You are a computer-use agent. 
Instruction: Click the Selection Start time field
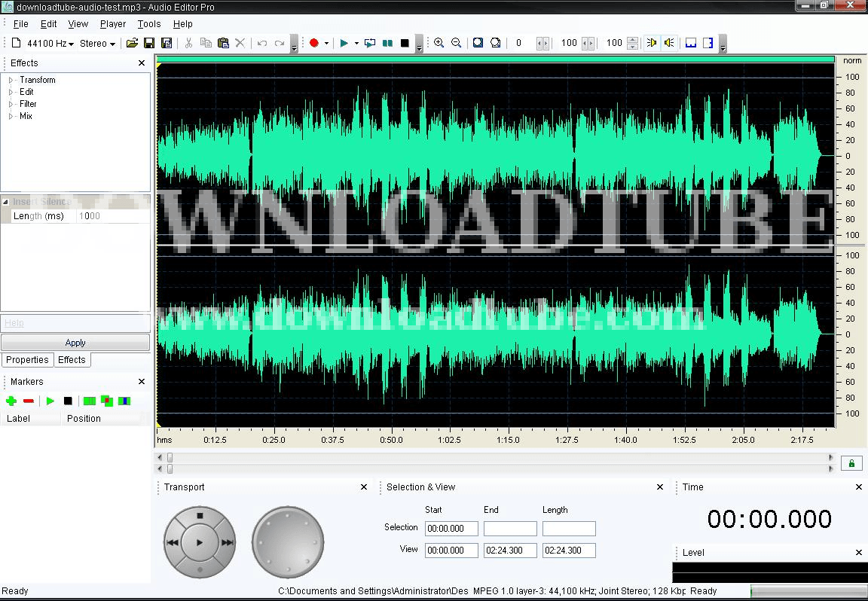[x=451, y=529]
